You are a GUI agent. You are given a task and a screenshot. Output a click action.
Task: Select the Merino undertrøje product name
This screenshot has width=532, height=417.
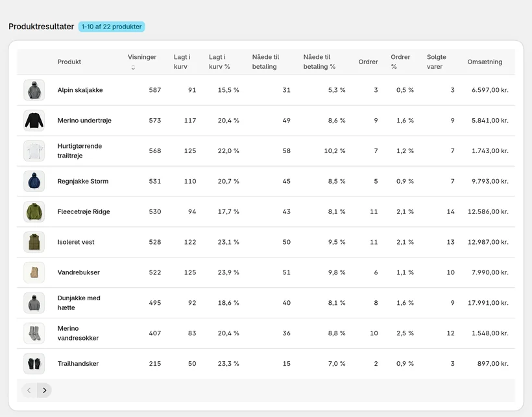coord(84,121)
